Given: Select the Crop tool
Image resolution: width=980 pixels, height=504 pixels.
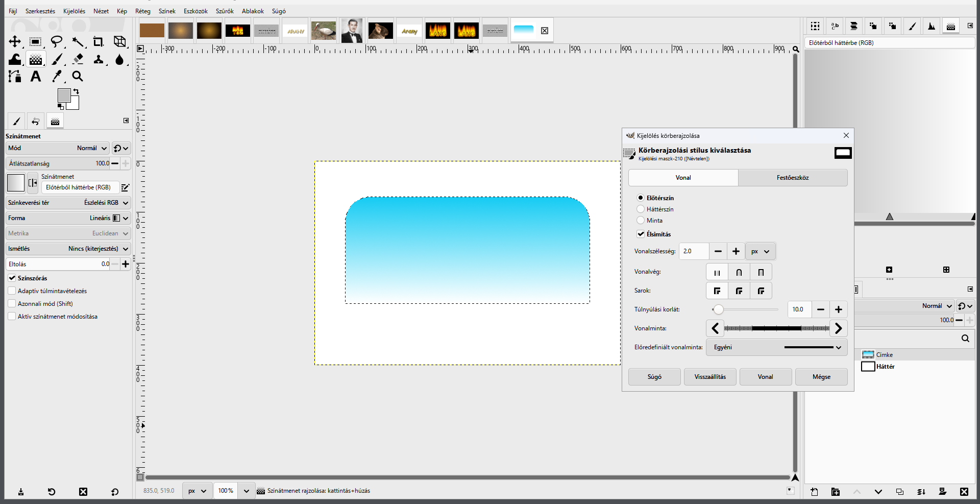Looking at the screenshot, I should pyautogui.click(x=99, y=42).
